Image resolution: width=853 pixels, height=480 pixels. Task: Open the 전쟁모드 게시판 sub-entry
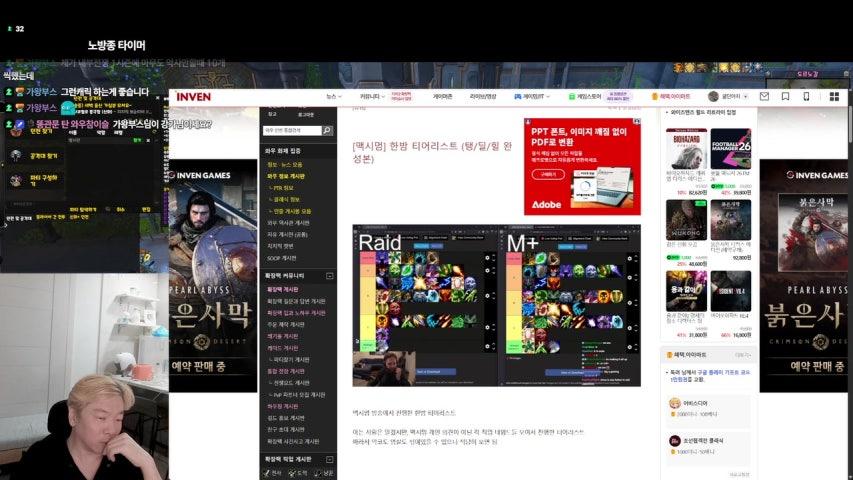290,383
